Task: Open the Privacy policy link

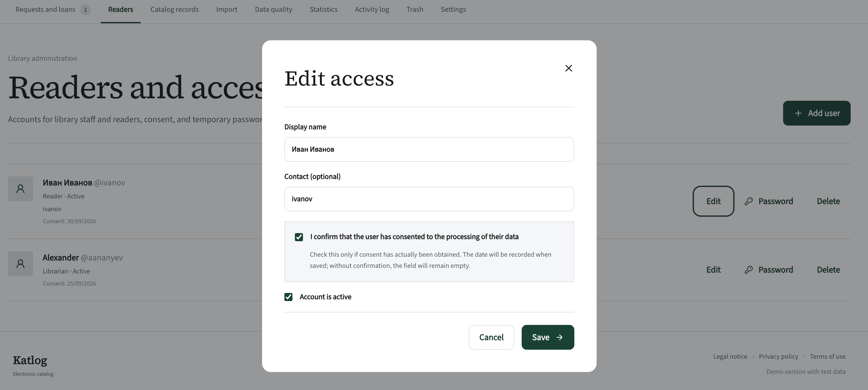Action: (778, 357)
